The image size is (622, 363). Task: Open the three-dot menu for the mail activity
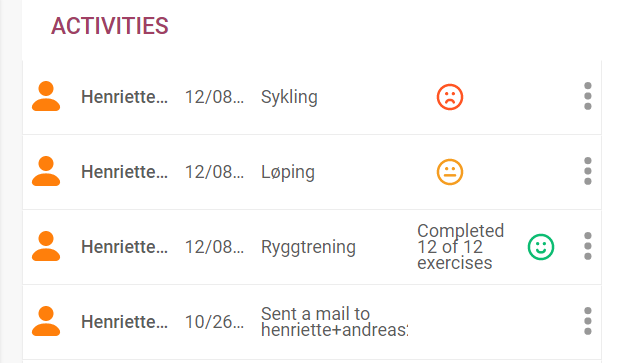click(588, 321)
